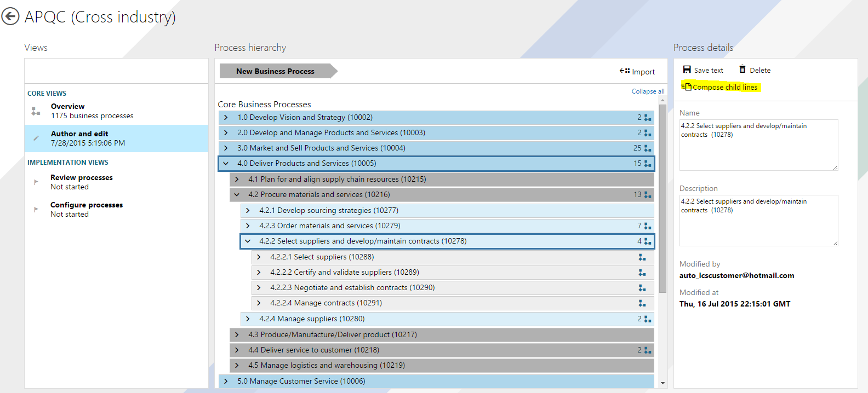The image size is (868, 393).
Task: Click hierarchy icon on 4.2.2.1 Select suppliers row
Action: (x=642, y=257)
